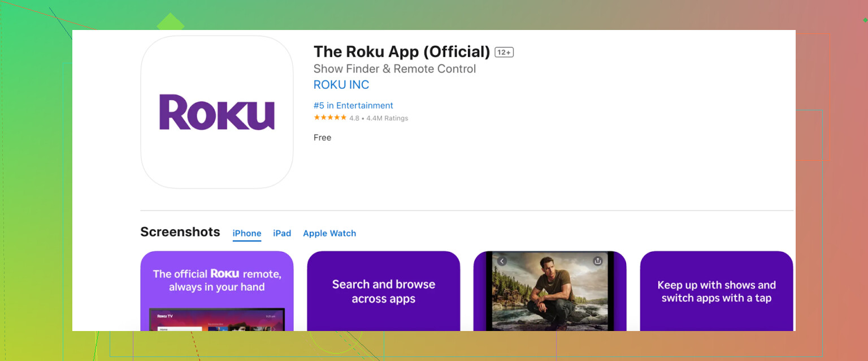This screenshot has height=361, width=868.
Task: Click the 12+ age rating badge
Action: [x=504, y=52]
